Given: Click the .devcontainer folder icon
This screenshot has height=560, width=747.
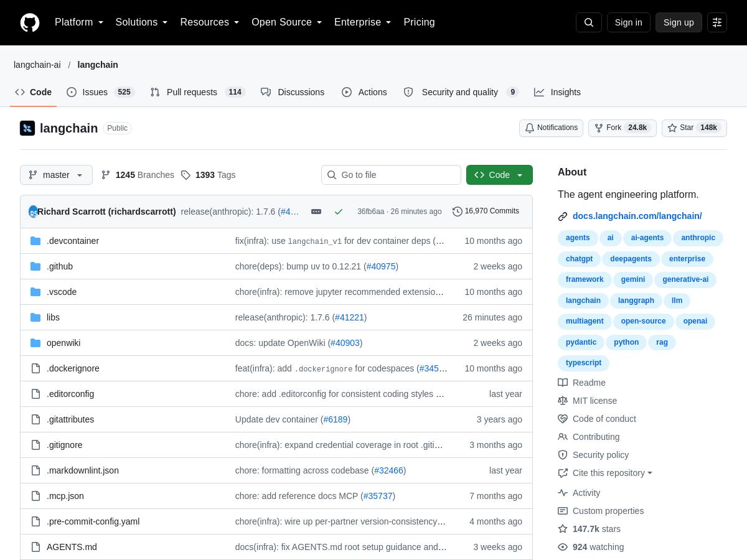Looking at the screenshot, I should [x=35, y=241].
